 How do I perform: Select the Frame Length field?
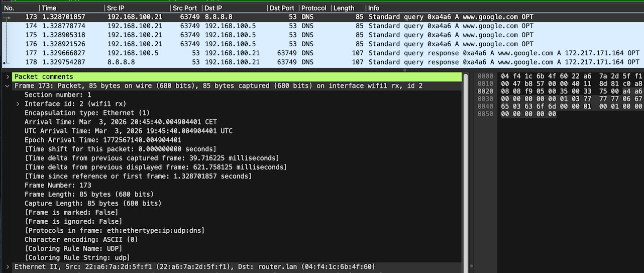point(89,195)
